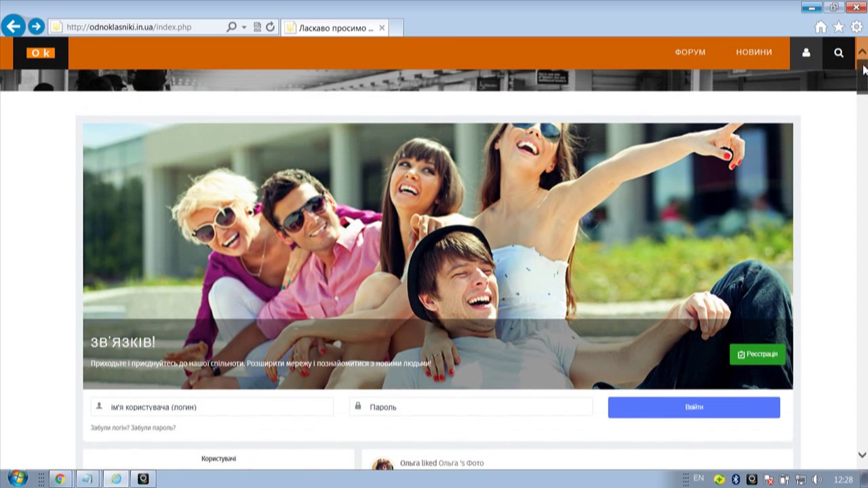The width and height of the screenshot is (868, 488).
Task: Switch to Internet Explorer taskbar button
Action: (116, 479)
